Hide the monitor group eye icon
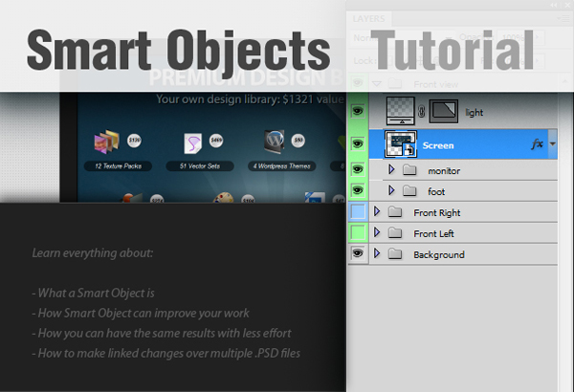Viewport: 574px width, 392px height. tap(358, 169)
